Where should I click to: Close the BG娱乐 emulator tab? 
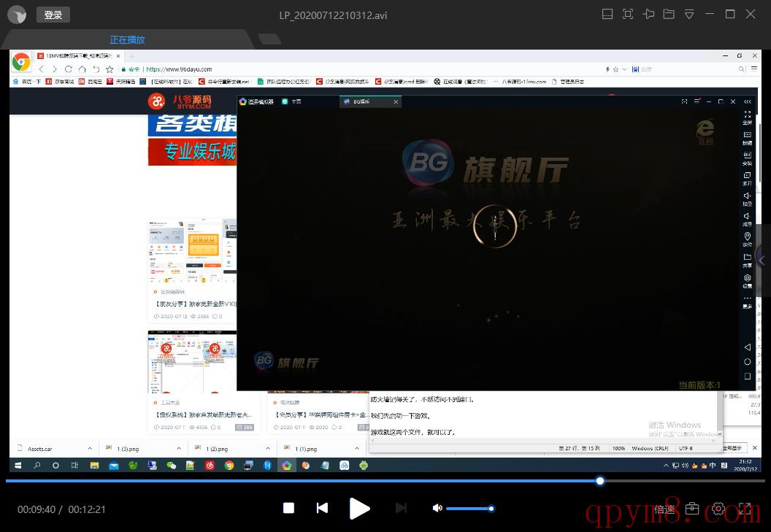tap(396, 101)
